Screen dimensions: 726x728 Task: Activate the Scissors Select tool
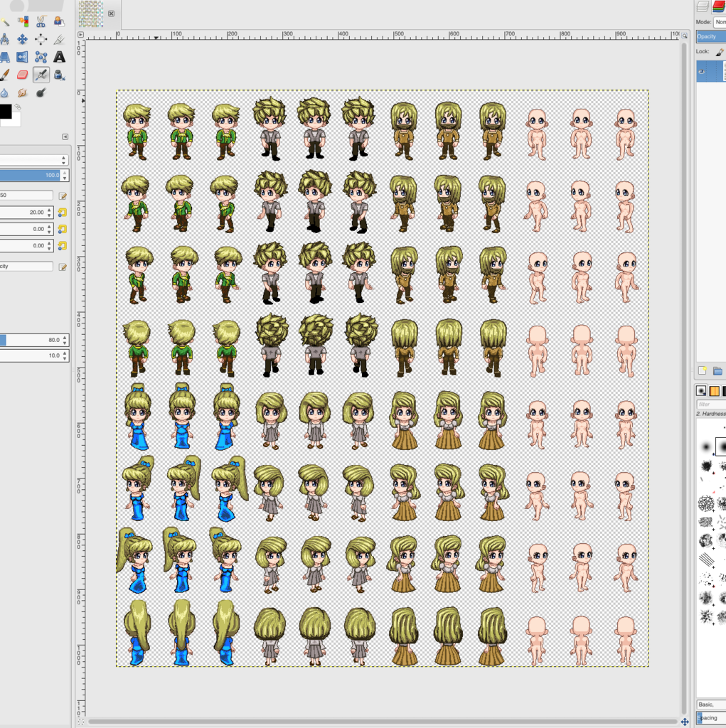pyautogui.click(x=41, y=22)
